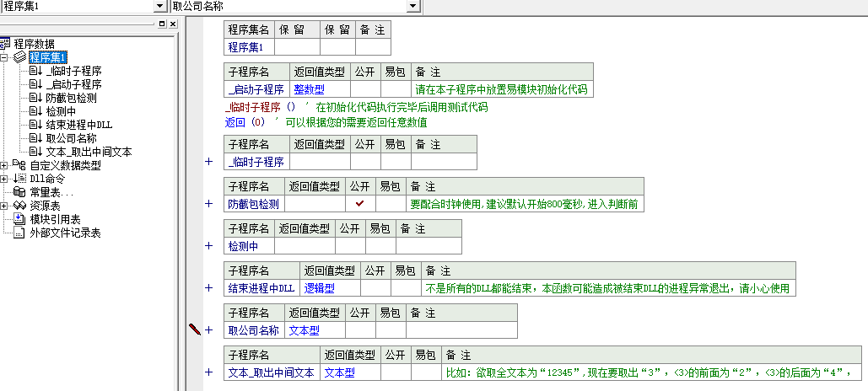Open the 程序集1 combo box dropdown arrow
The image size is (868, 391).
click(x=160, y=6)
